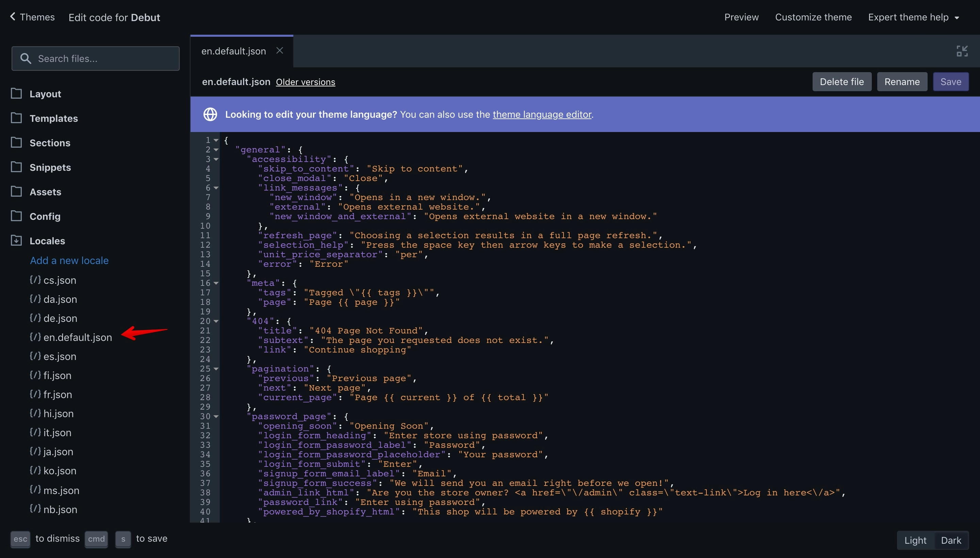Image resolution: width=980 pixels, height=558 pixels.
Task: Switch editor to Light theme
Action: [x=915, y=540]
